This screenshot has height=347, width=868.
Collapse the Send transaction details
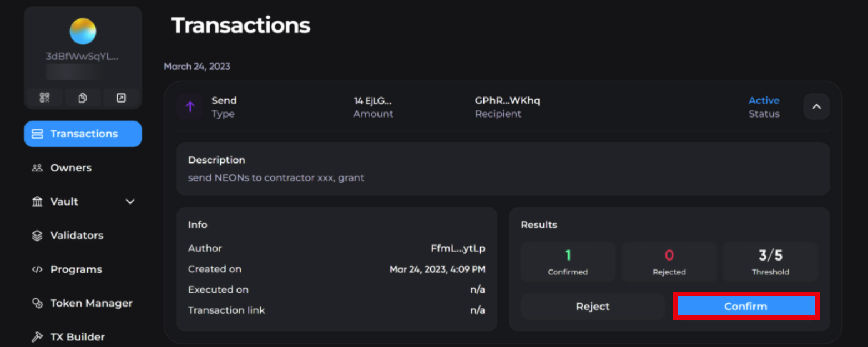click(816, 106)
